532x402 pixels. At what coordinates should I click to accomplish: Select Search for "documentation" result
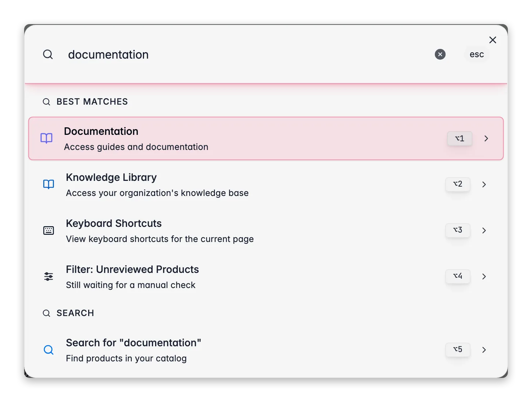click(x=266, y=350)
